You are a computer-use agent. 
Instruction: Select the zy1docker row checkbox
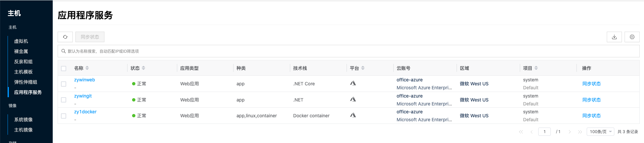tap(64, 116)
